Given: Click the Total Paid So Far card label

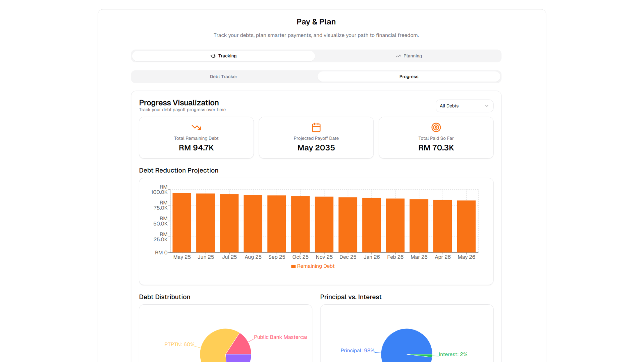Looking at the screenshot, I should coord(436,138).
